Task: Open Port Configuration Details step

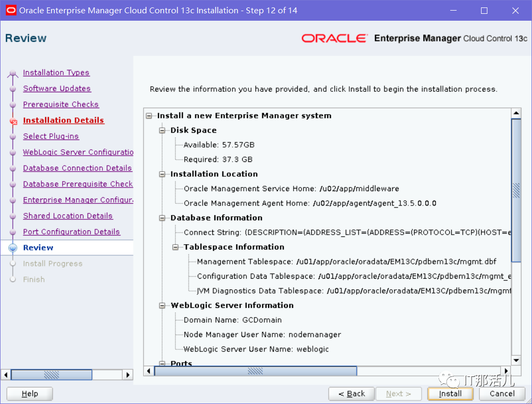Action: (72, 232)
